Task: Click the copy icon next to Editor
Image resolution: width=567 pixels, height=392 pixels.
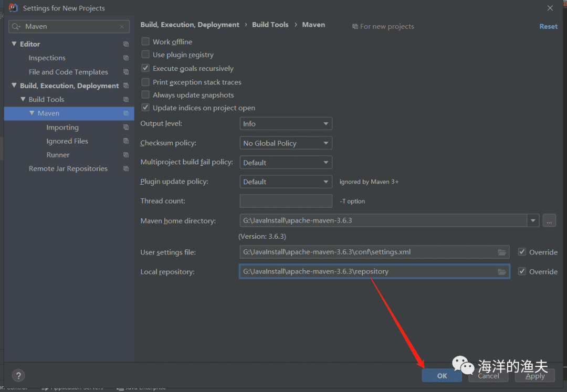Action: (x=126, y=44)
